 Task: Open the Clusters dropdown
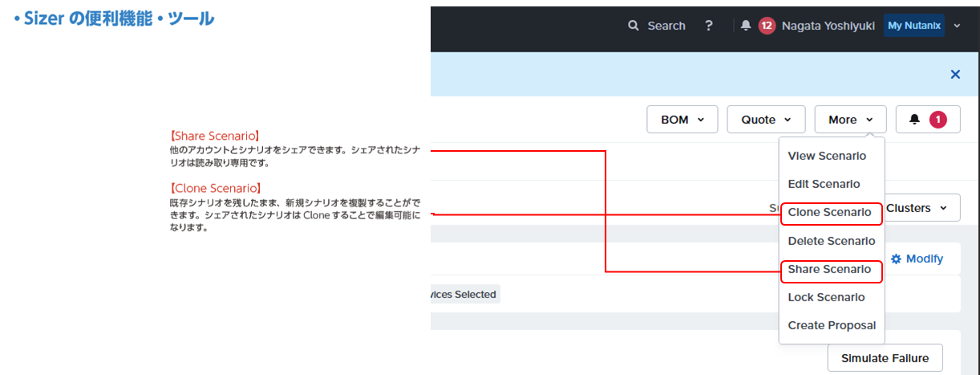tap(917, 208)
